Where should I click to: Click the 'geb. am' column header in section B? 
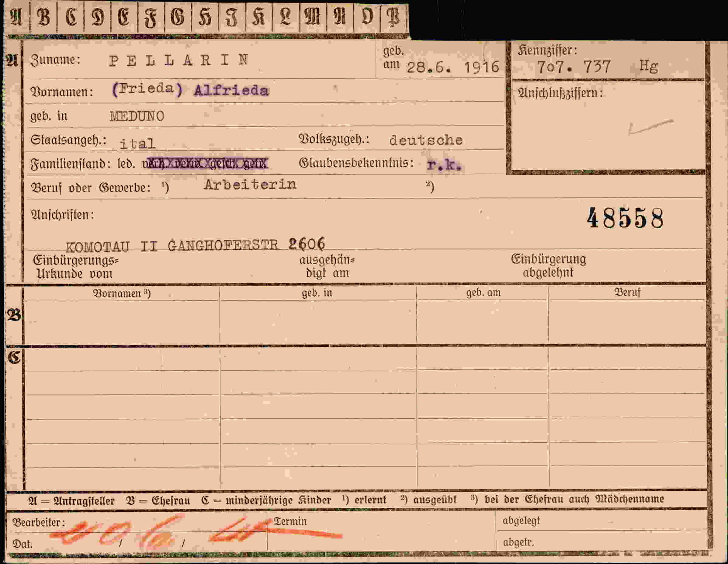click(483, 293)
